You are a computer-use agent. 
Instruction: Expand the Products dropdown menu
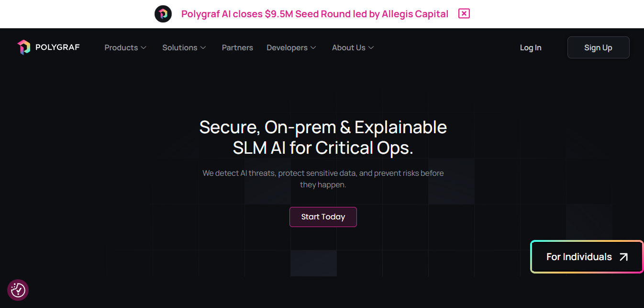coord(125,47)
